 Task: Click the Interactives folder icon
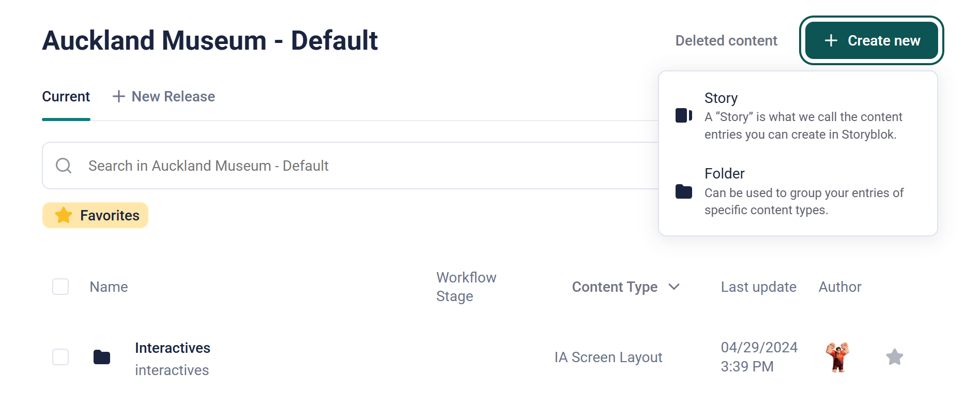coord(102,357)
